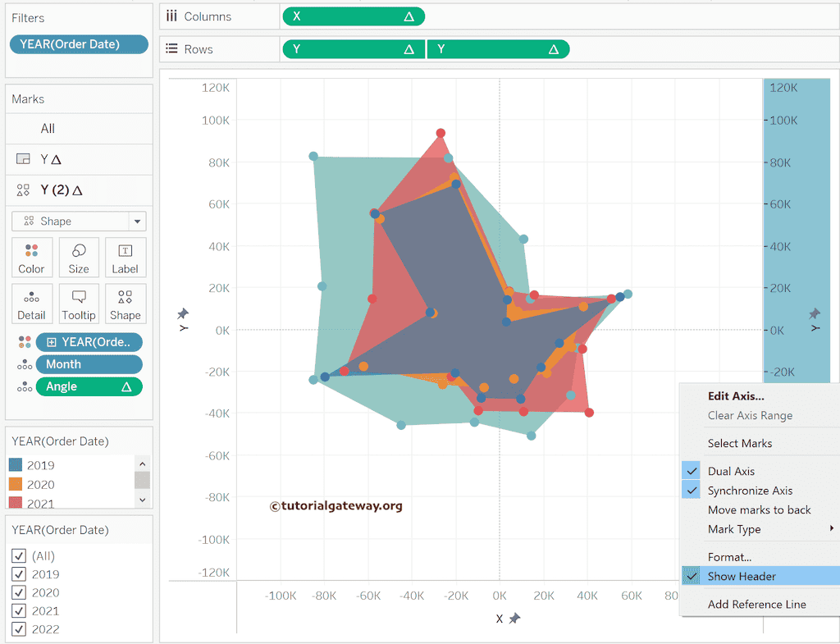Click the Shape marks card button

[x=125, y=304]
